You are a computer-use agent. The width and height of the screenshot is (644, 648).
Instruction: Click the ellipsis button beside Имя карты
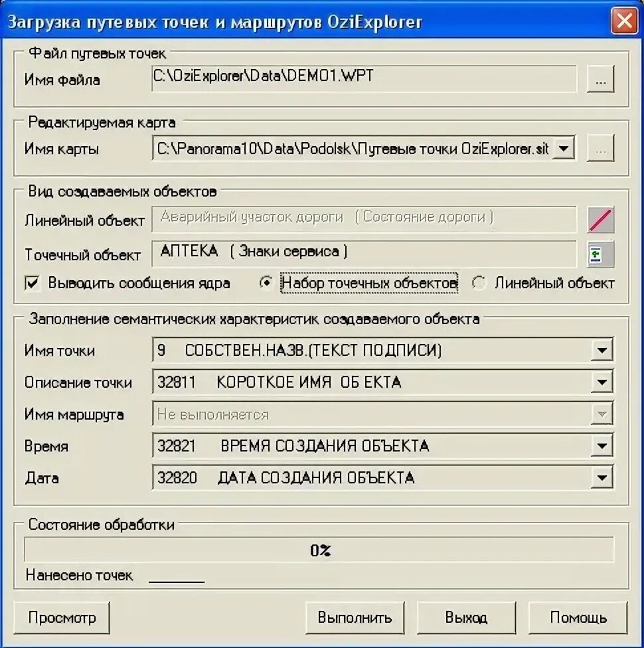(x=601, y=148)
